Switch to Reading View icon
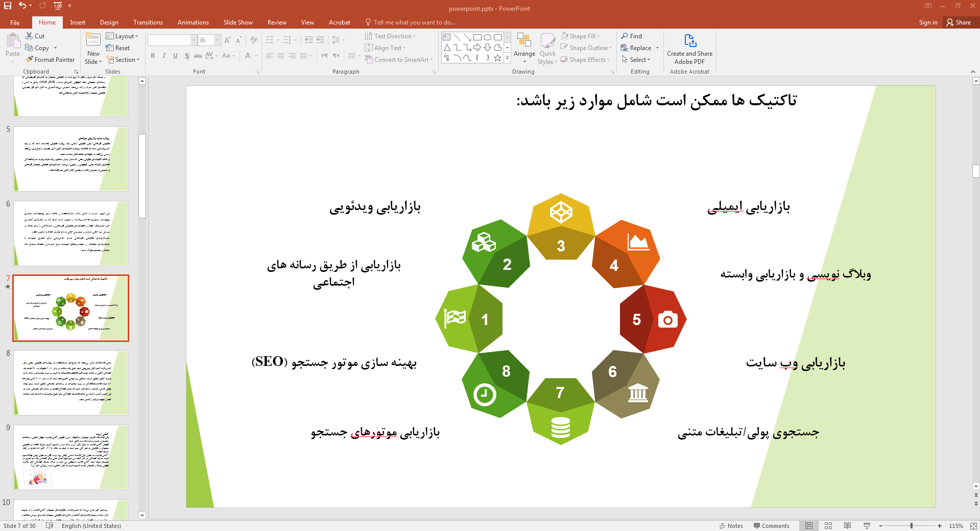 tap(847, 525)
